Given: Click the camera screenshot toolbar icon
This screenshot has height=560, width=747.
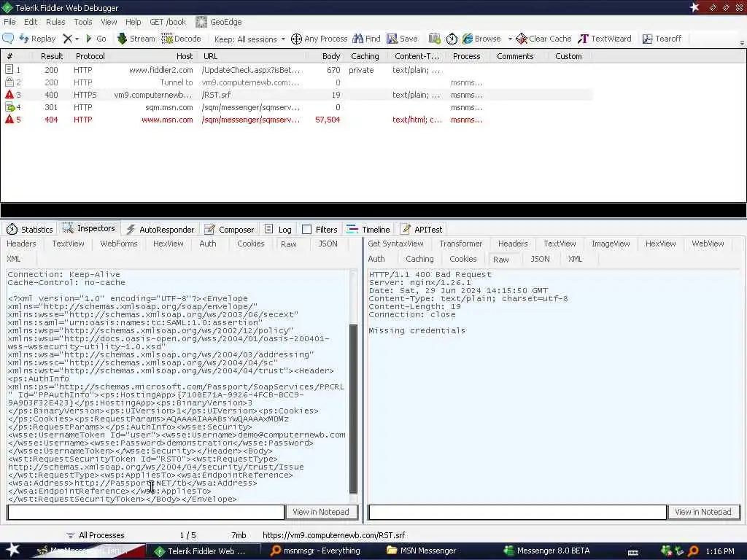Looking at the screenshot, I should pyautogui.click(x=435, y=39).
